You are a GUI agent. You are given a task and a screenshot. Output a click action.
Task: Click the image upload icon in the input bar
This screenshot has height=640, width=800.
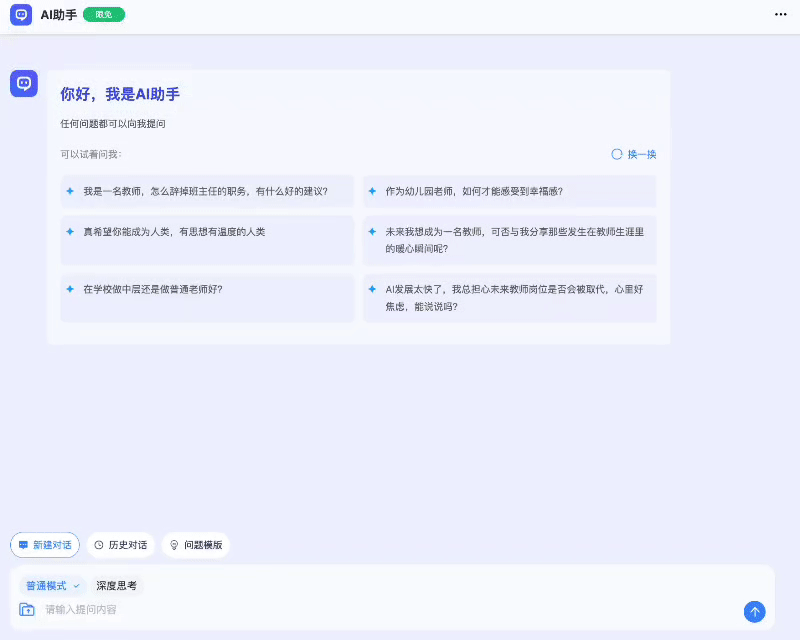(28, 610)
